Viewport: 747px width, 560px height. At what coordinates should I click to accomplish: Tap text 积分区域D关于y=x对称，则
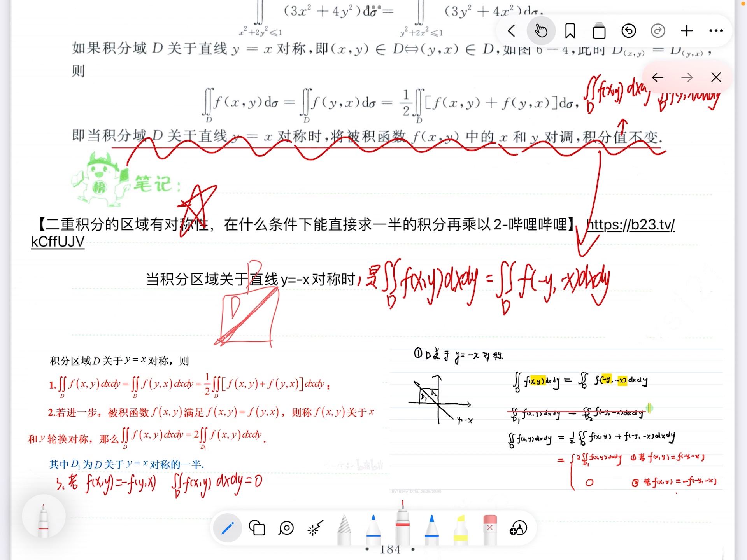pos(119,360)
